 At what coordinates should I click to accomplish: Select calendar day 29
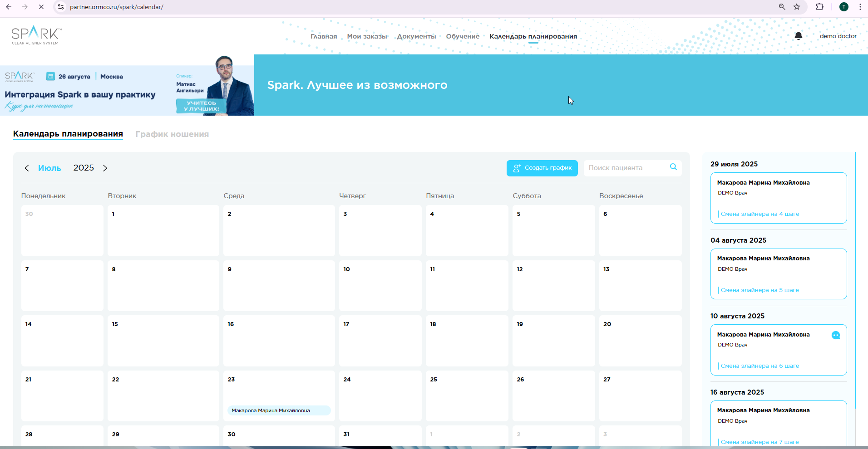[x=163, y=435]
